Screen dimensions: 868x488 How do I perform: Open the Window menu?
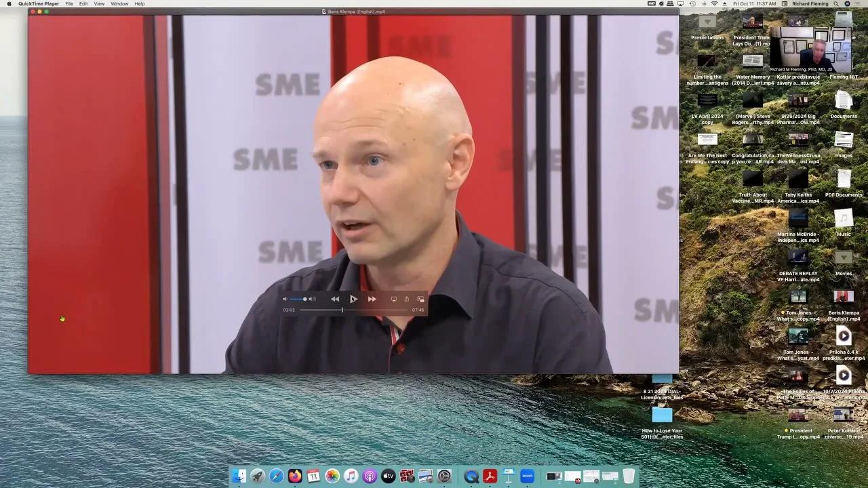click(x=119, y=4)
